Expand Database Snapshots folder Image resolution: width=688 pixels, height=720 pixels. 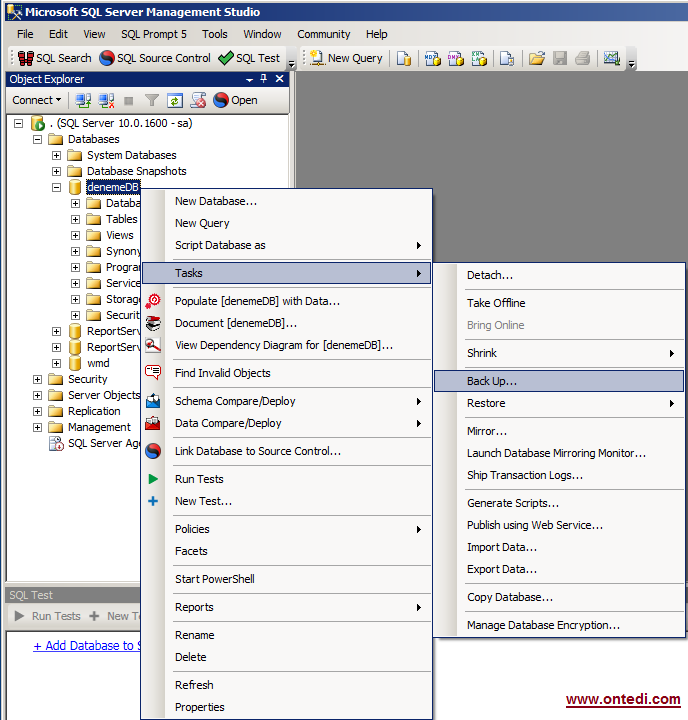(x=56, y=172)
